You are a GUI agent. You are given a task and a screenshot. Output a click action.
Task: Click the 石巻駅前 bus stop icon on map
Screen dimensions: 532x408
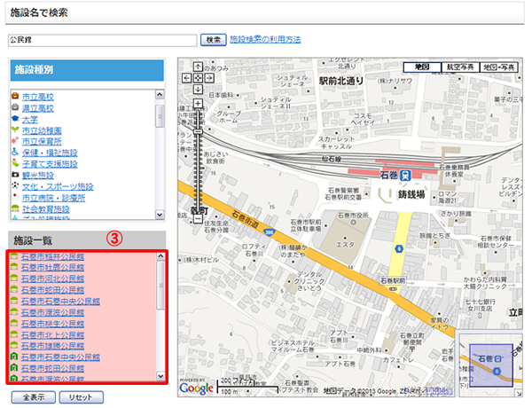click(x=393, y=289)
